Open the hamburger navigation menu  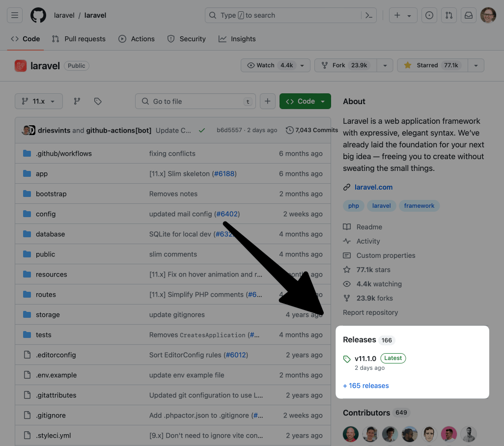(x=15, y=15)
